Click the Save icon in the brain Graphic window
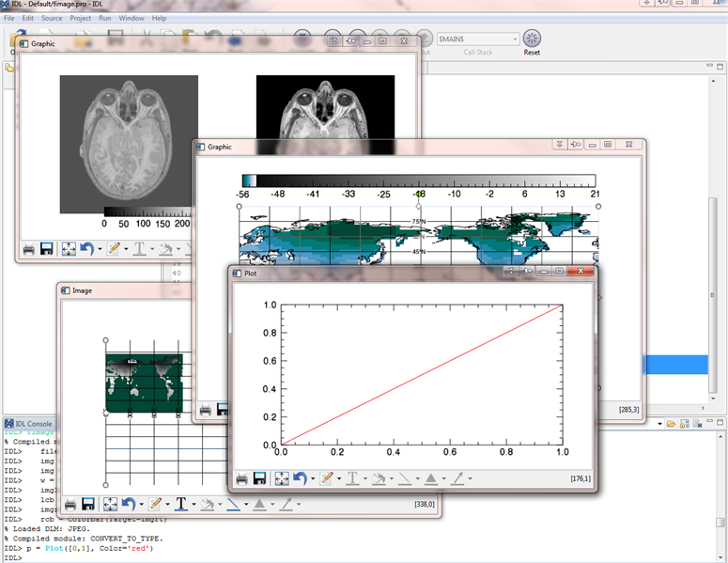The height and width of the screenshot is (563, 728). click(48, 249)
